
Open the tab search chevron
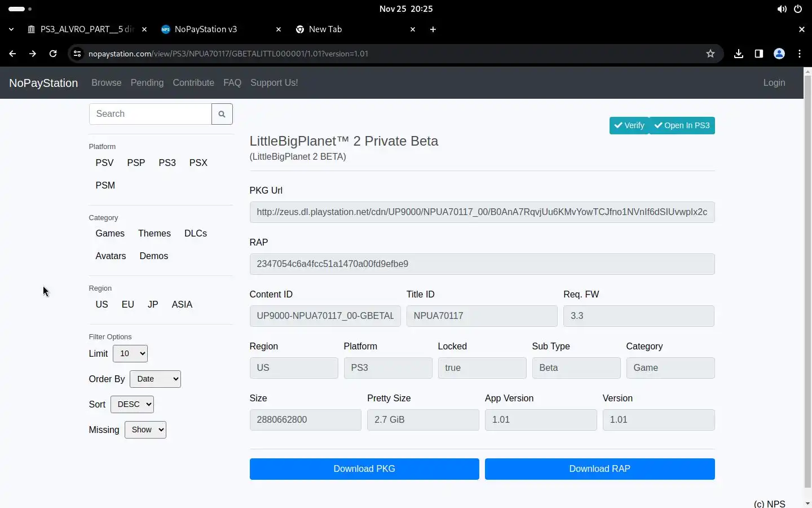(11, 29)
